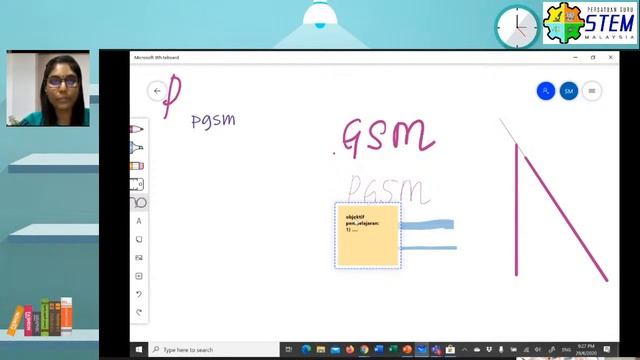The image size is (640, 360).
Task: Open the invite someone button
Action: click(546, 91)
